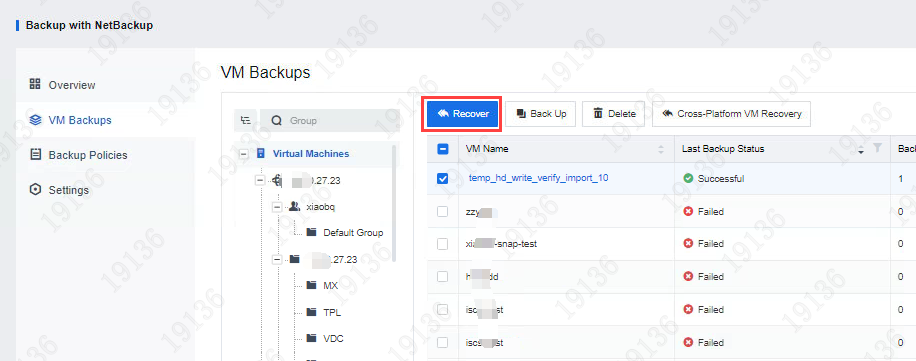Select the xiaobq user node

coord(320,207)
